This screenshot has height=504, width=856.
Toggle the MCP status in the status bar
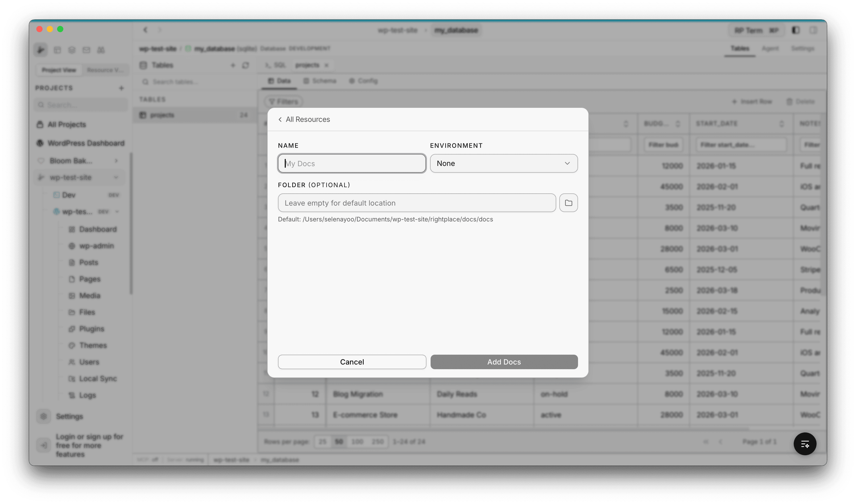[147, 459]
